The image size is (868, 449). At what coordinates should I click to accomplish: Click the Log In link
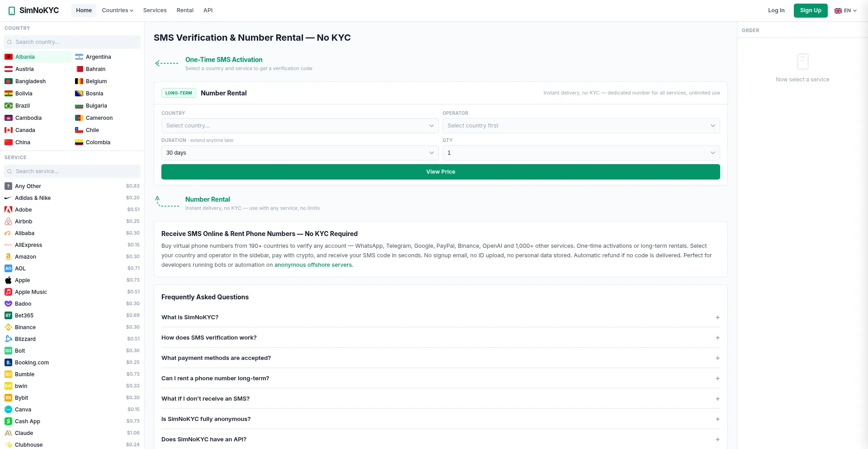click(776, 10)
